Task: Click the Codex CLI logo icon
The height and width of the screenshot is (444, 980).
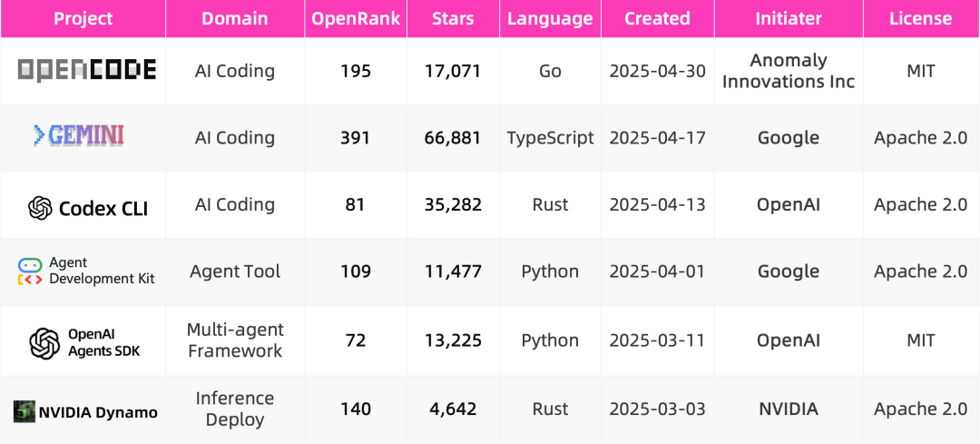Action: coord(40,208)
